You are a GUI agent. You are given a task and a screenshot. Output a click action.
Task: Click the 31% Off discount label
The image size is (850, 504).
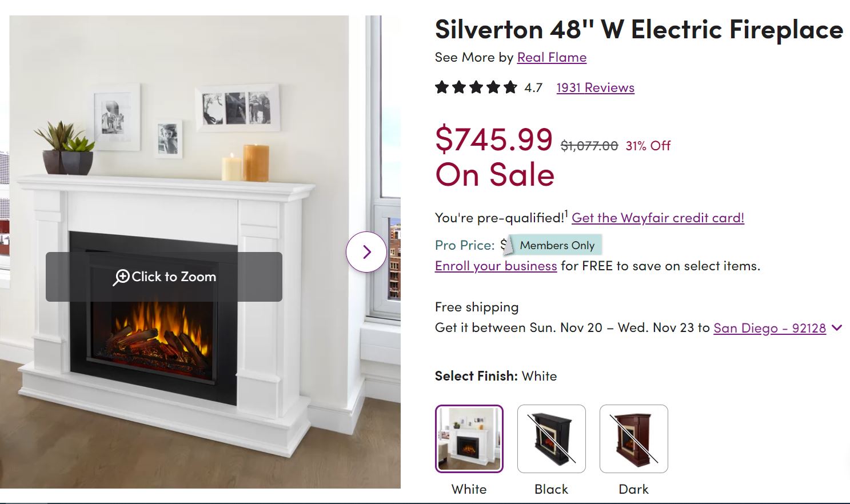click(x=648, y=146)
